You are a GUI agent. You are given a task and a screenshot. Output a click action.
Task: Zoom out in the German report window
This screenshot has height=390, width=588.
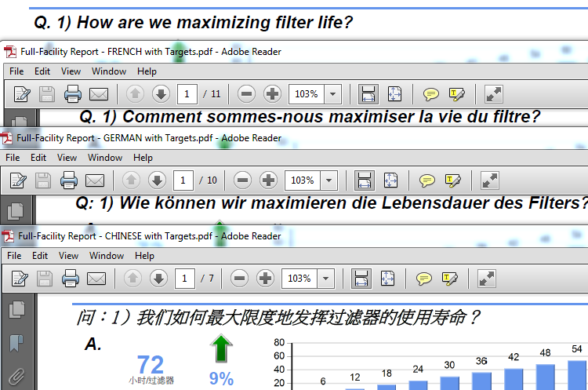242,180
